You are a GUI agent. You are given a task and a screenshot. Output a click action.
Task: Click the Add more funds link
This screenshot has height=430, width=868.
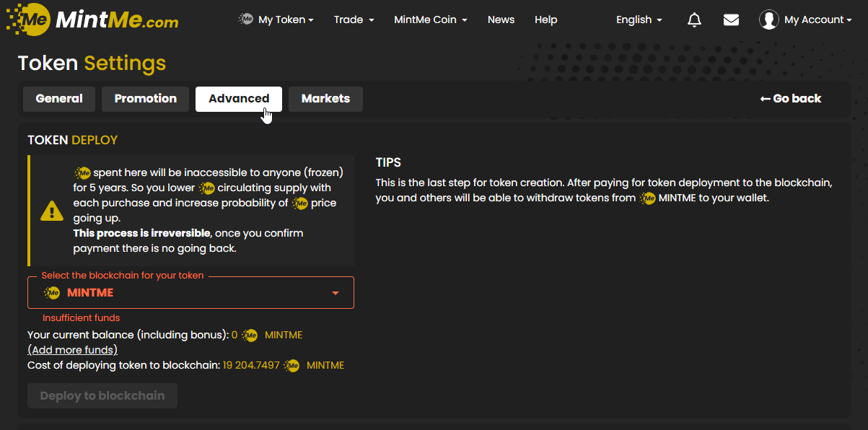(72, 350)
